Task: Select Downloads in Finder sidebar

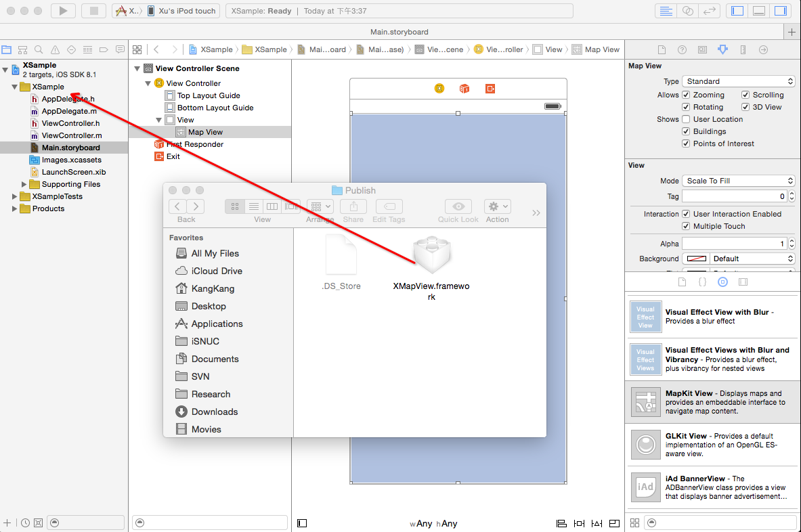Action: pos(214,412)
